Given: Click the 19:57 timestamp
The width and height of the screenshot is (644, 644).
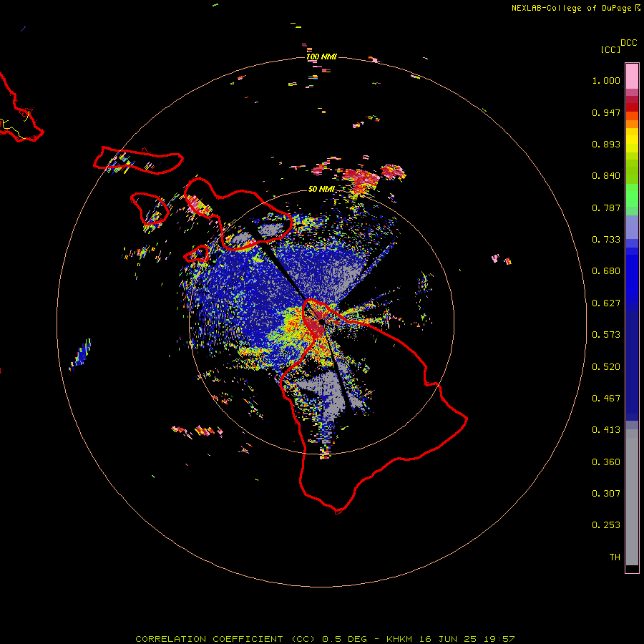Looking at the screenshot, I should pos(499,639).
